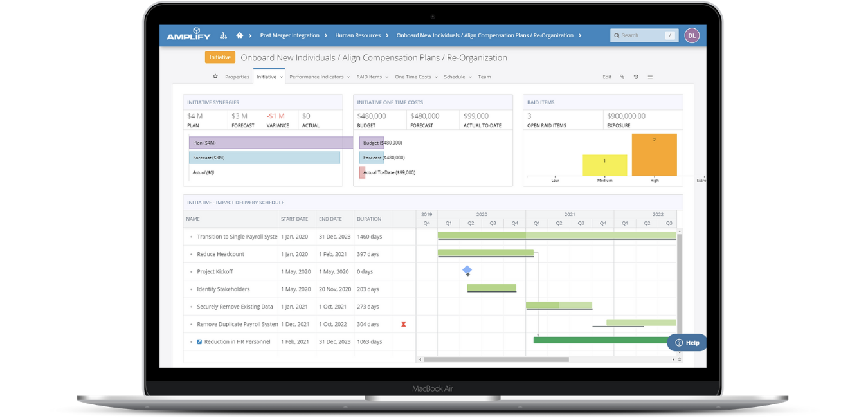Click the Onboard New Individuals breadcrumb link
This screenshot has width=868, height=418.
[x=485, y=35]
